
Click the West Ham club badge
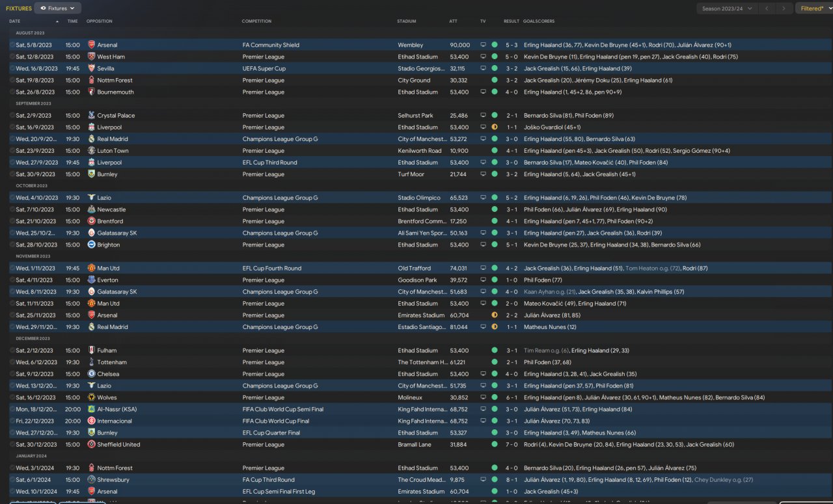[92, 57]
